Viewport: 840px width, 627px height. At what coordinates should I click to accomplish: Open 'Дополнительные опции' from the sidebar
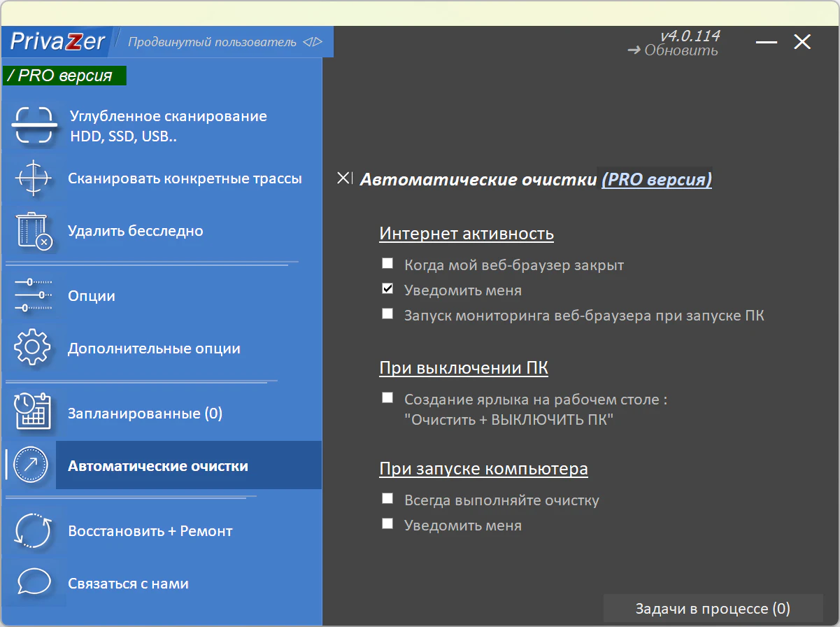tap(154, 348)
